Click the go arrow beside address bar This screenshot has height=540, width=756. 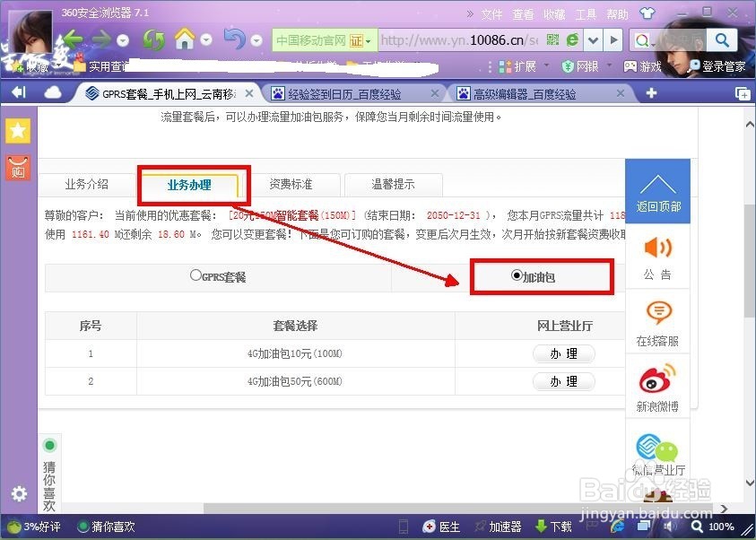[x=613, y=40]
